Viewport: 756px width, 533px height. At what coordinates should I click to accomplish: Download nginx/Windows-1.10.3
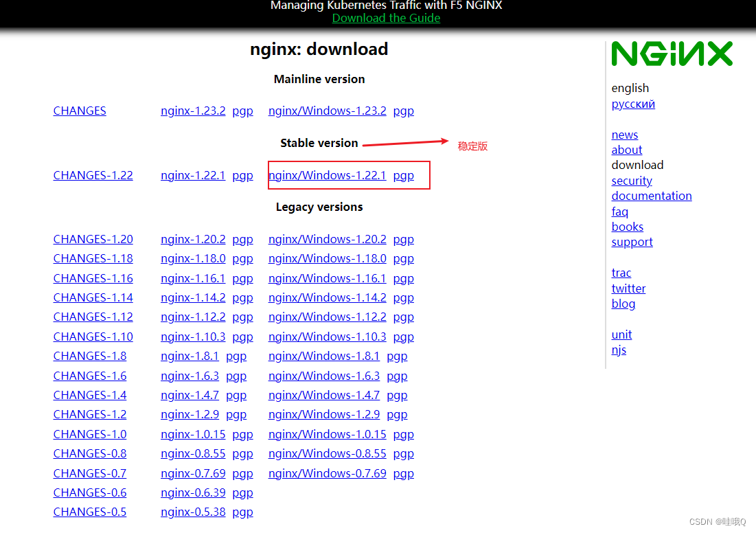[x=328, y=337]
